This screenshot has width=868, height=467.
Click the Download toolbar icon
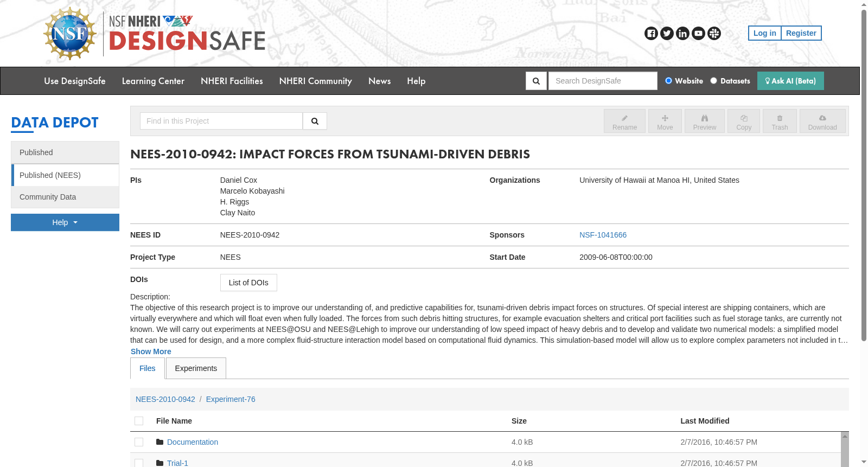click(x=822, y=121)
